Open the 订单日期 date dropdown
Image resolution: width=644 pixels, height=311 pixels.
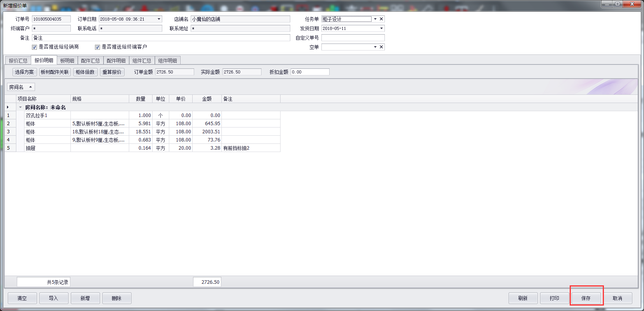tap(159, 19)
